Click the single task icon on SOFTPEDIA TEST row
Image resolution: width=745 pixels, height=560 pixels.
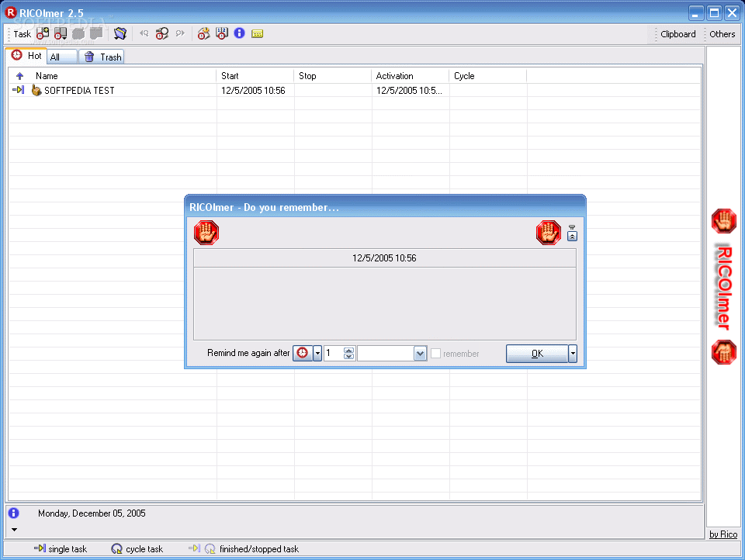click(x=19, y=90)
